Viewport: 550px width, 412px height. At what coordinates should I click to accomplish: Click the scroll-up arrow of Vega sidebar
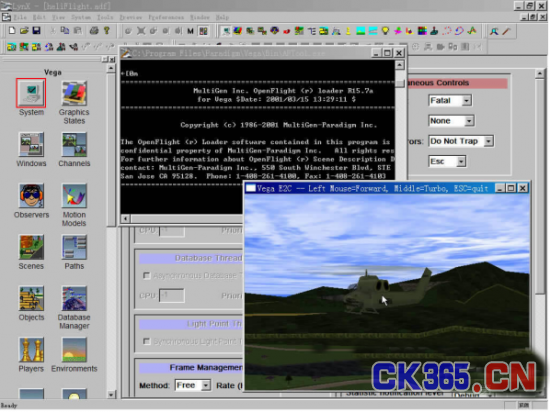tap(111, 68)
